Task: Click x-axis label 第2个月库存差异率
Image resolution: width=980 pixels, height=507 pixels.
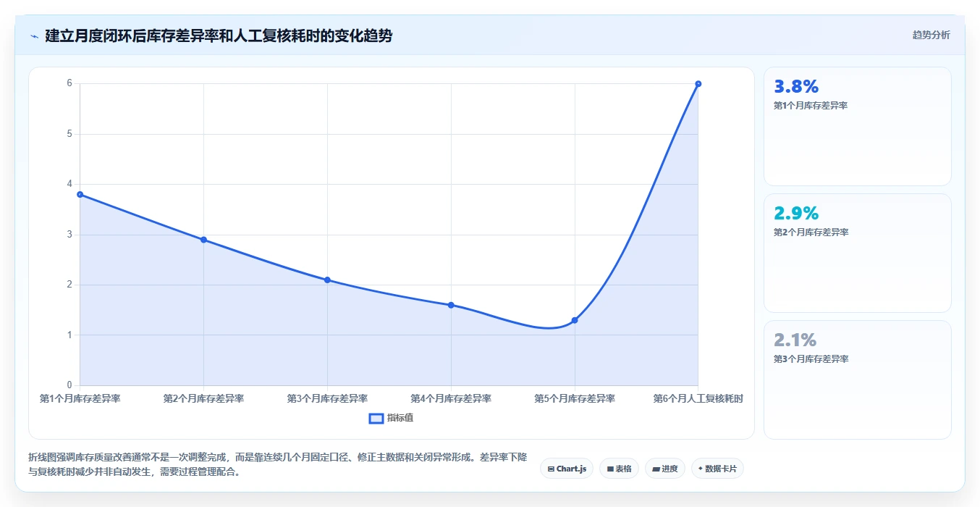Action: (x=203, y=398)
